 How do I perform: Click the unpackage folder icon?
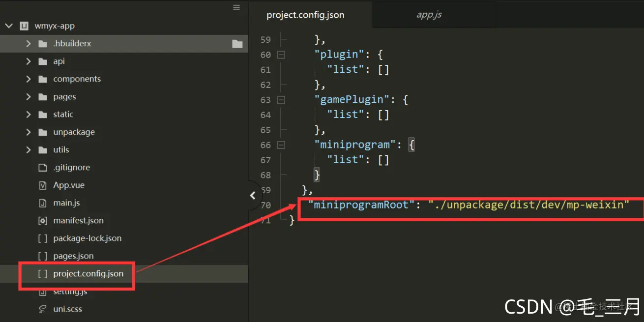(42, 132)
